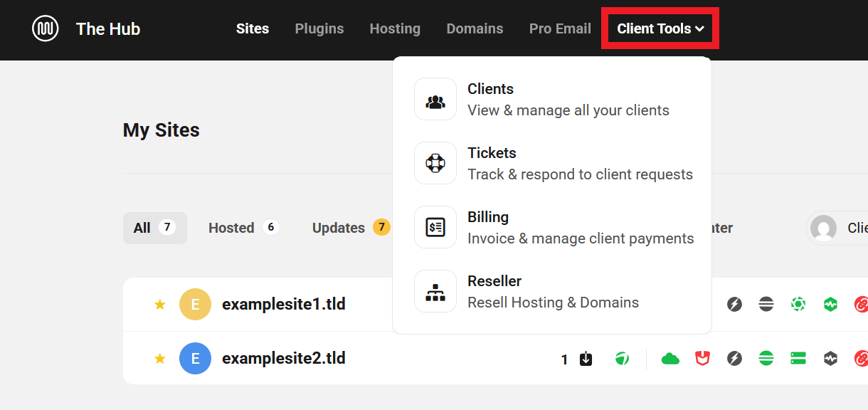Click the yellow E avatar for examplesite1.tld

pyautogui.click(x=195, y=305)
